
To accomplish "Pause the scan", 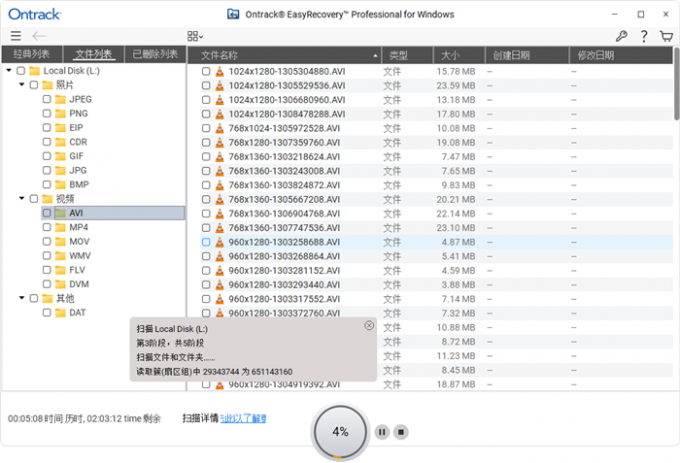I will (382, 432).
